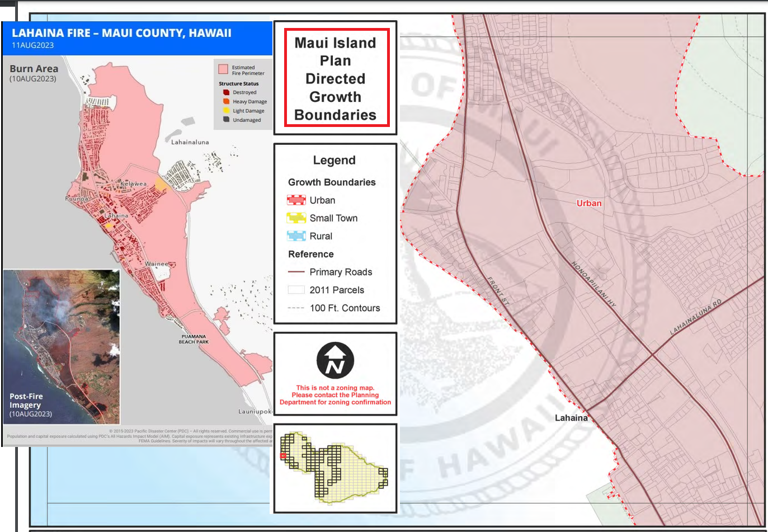
Task: Click the FRONT ST road label
Action: click(498, 290)
